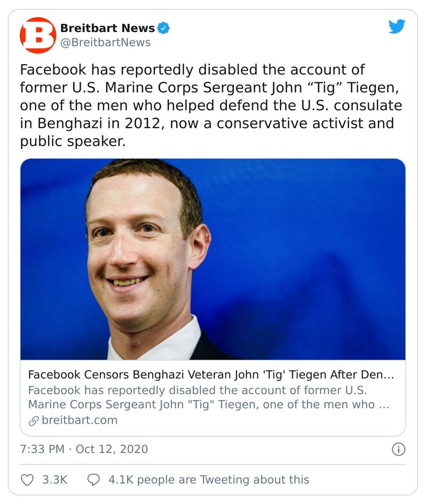This screenshot has width=427, height=504.
Task: Open '4.1K people are Tweeting about this'
Action: pyautogui.click(x=208, y=479)
